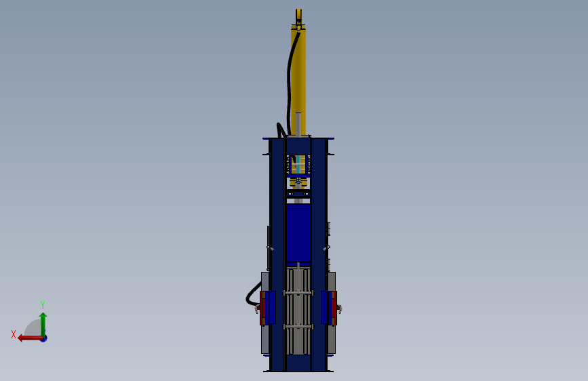This screenshot has height=381, width=588.
Task: Select the long black hose along the cylinder
Action: [290, 83]
